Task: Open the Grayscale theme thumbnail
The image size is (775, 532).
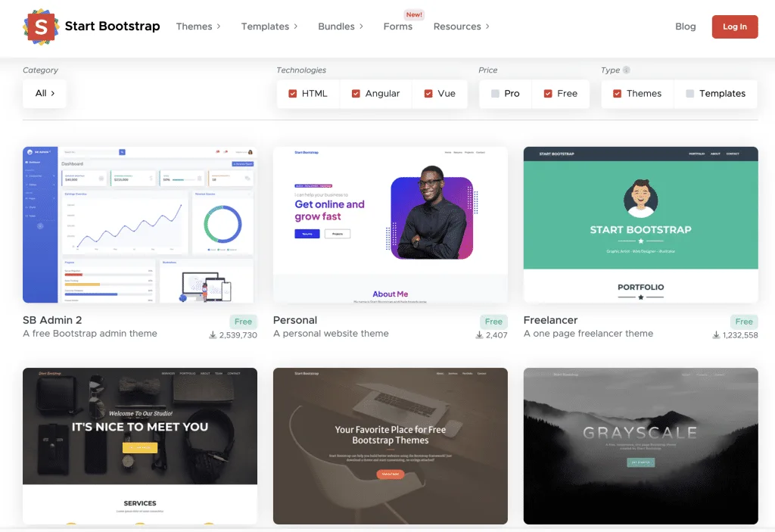Action: 640,446
